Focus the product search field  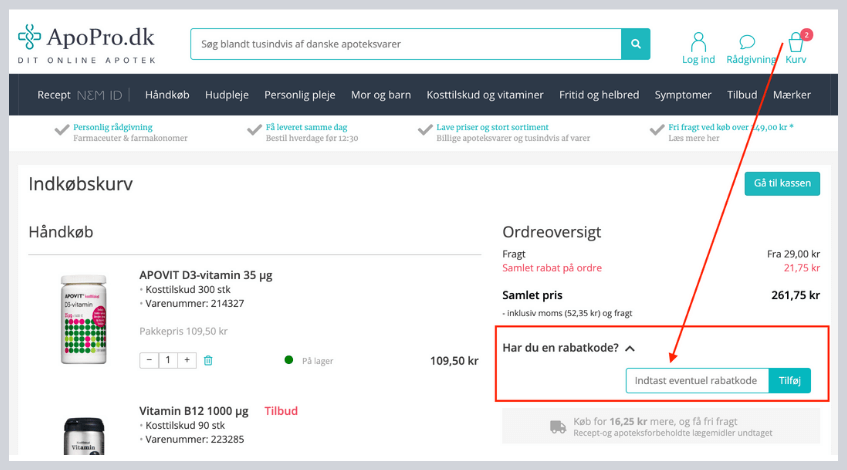pos(405,44)
